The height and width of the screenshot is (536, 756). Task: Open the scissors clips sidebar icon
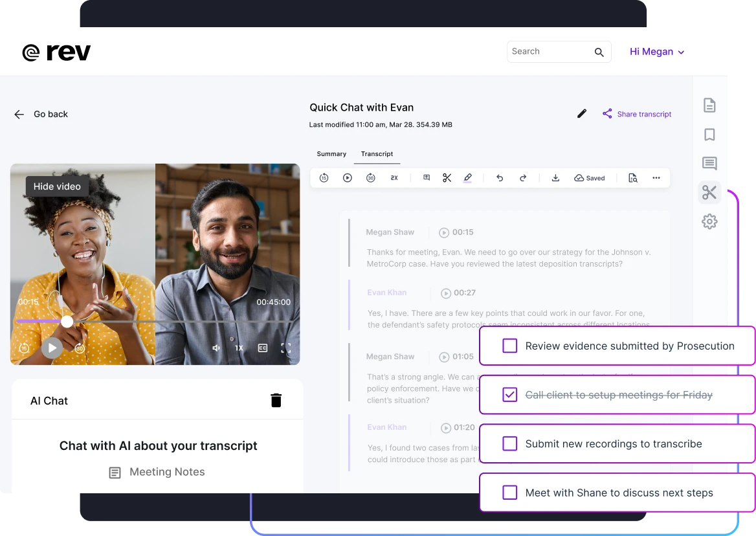click(709, 192)
